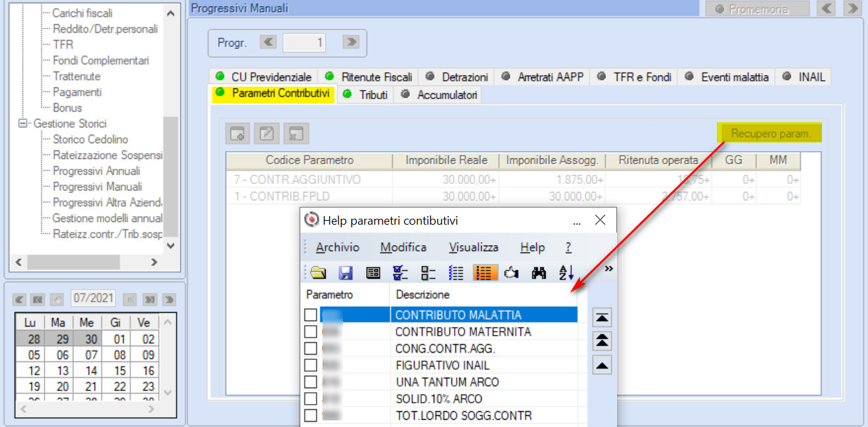868x427 pixels.
Task: Click the tree panel vertical scrollbar thumb
Action: click(x=171, y=176)
